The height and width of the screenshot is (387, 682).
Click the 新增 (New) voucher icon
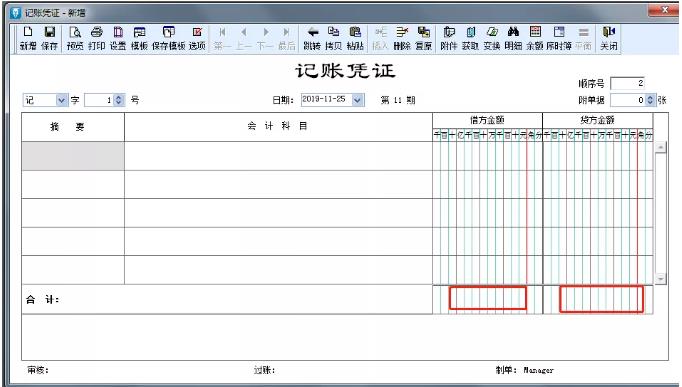point(28,38)
